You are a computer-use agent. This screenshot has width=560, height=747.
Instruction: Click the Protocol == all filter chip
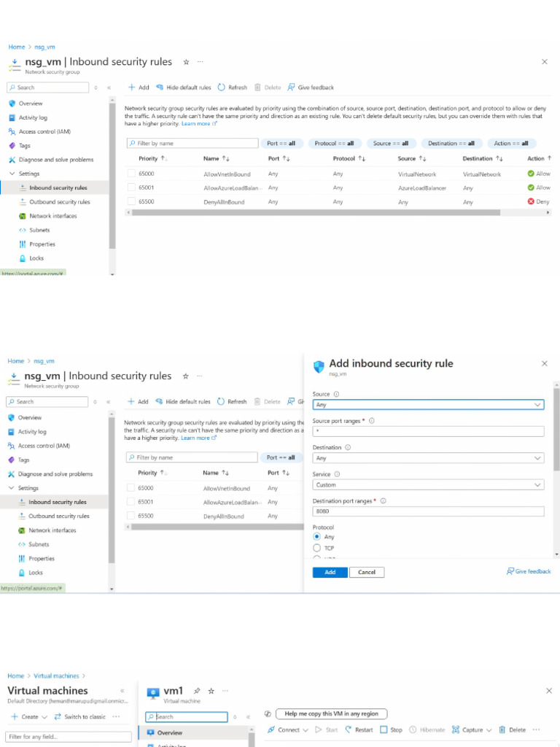coord(334,143)
